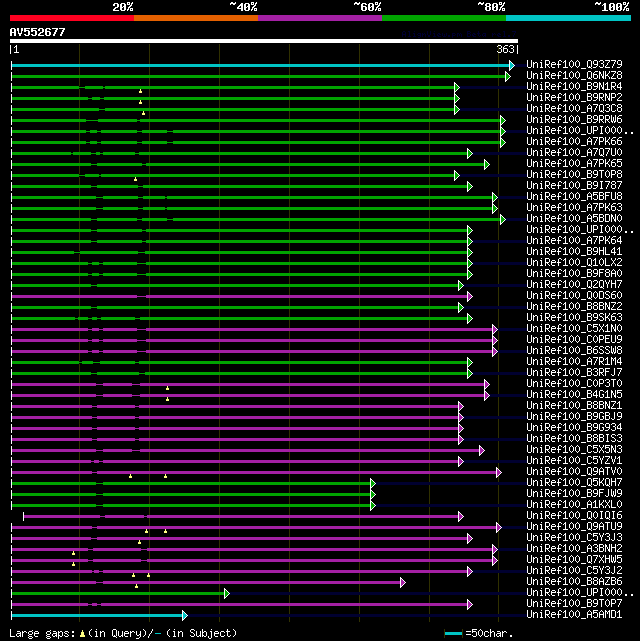Viewport: 640px width, 641px height.
Task: Open the UniRef100_A7Q7U0 hit label
Action: (x=574, y=153)
